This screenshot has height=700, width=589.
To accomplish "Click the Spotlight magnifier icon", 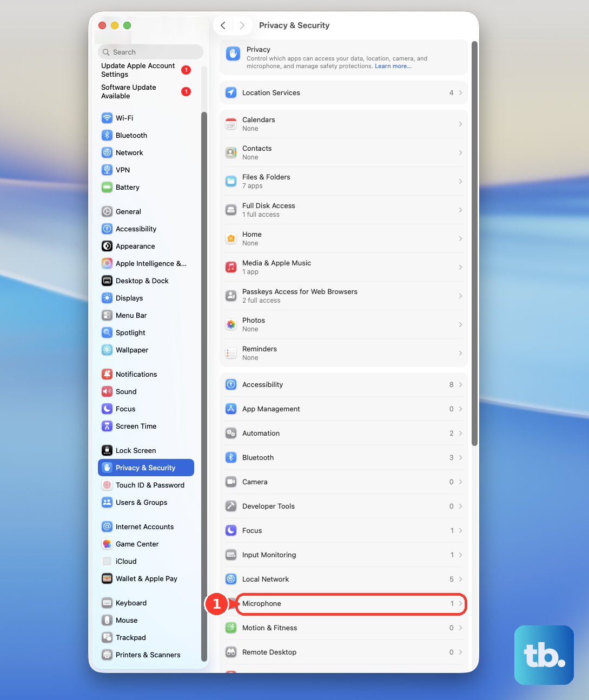I will [x=107, y=332].
